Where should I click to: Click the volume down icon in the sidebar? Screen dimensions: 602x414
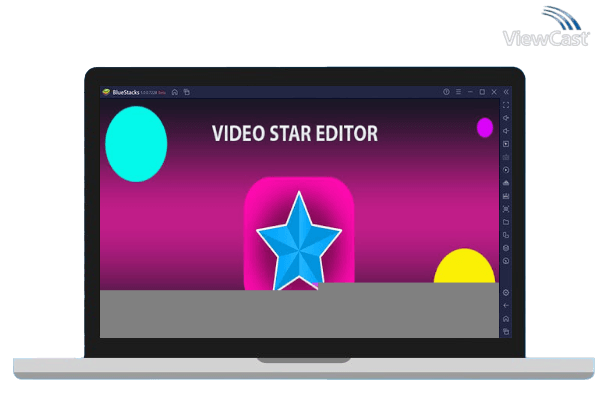click(506, 131)
